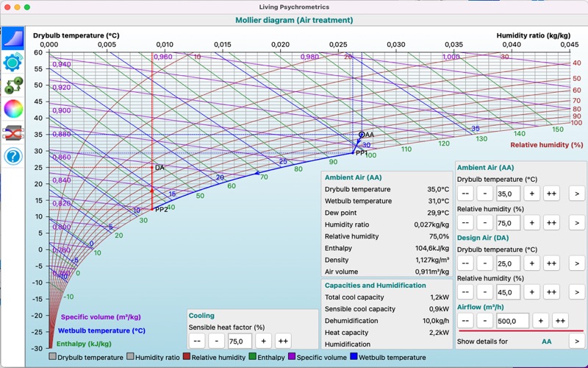Viewport: 588px width, 368px height.
Task: Select the A-to-B air process icon
Action: (13, 85)
